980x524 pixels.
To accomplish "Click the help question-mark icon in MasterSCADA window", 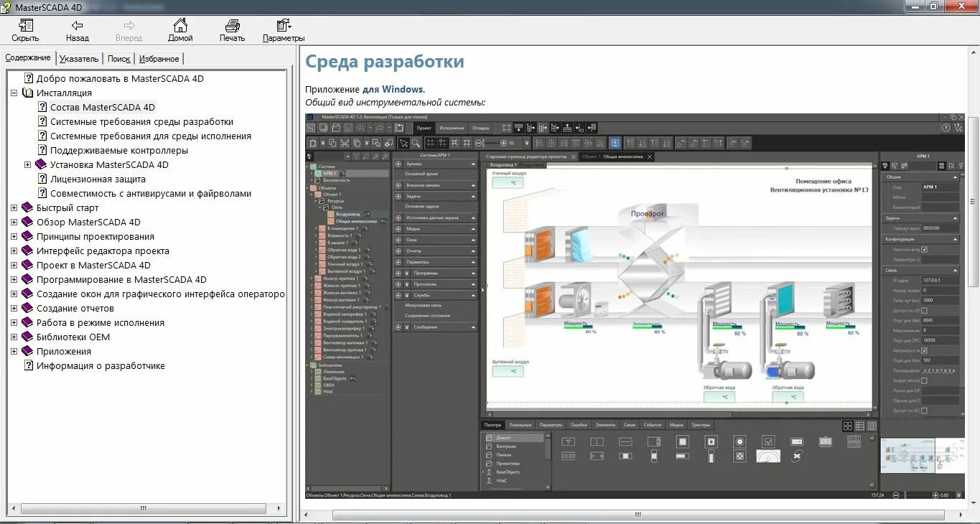I will [946, 128].
